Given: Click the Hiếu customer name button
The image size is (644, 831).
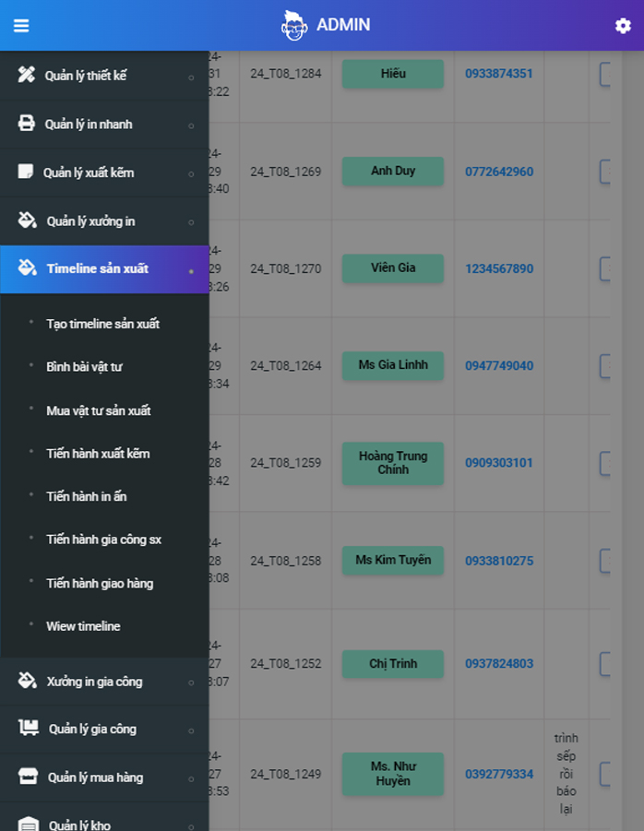Looking at the screenshot, I should coord(393,74).
